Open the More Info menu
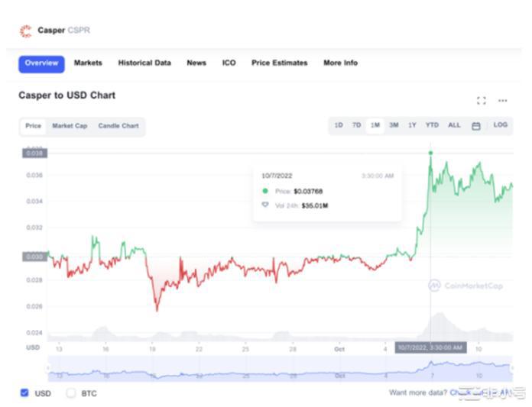This screenshot has width=532, height=407. (340, 63)
